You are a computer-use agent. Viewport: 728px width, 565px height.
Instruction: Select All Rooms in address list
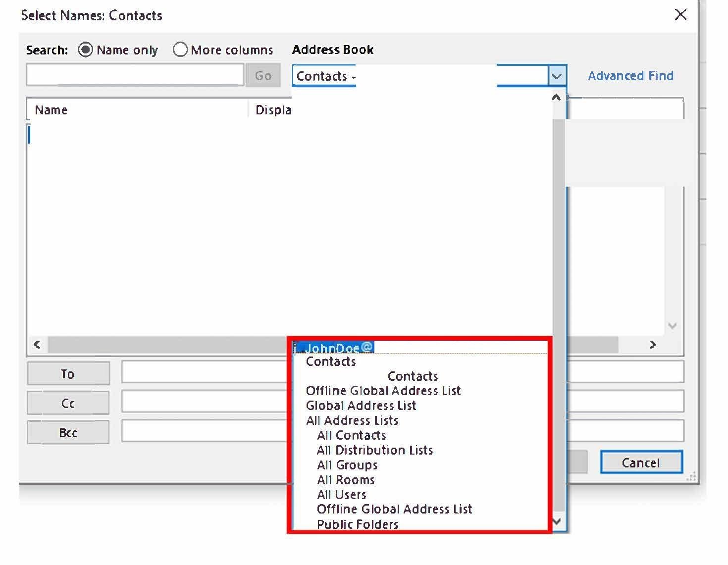[x=346, y=480]
